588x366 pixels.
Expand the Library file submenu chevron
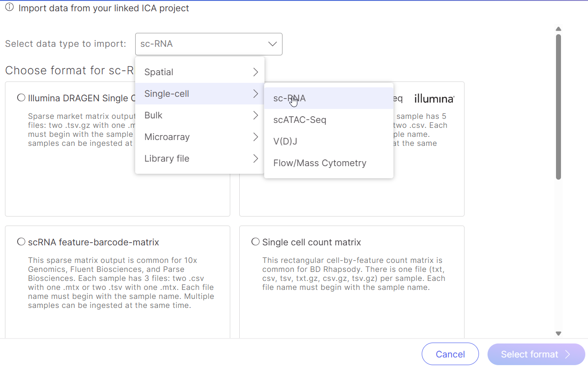coord(255,158)
